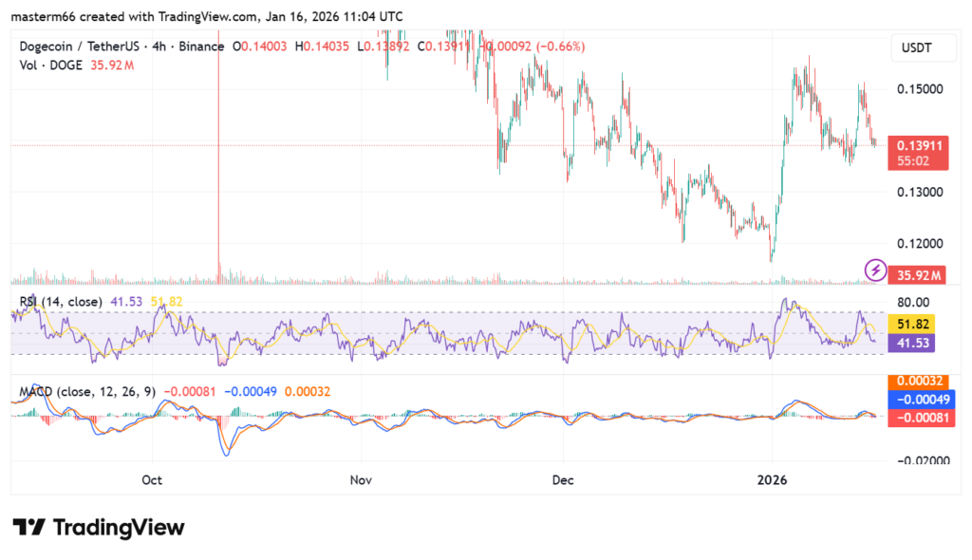Viewport: 972px width, 560px height.
Task: Open the USDT currency selector
Action: click(x=924, y=47)
